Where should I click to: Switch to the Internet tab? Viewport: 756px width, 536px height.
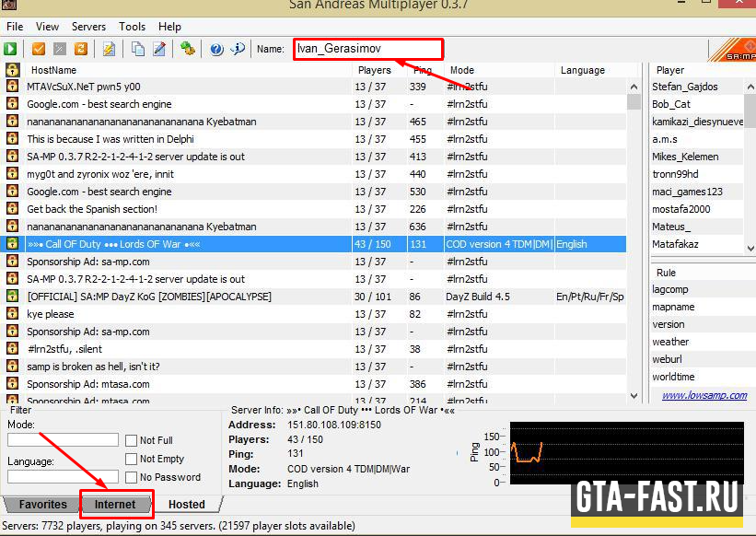[115, 504]
